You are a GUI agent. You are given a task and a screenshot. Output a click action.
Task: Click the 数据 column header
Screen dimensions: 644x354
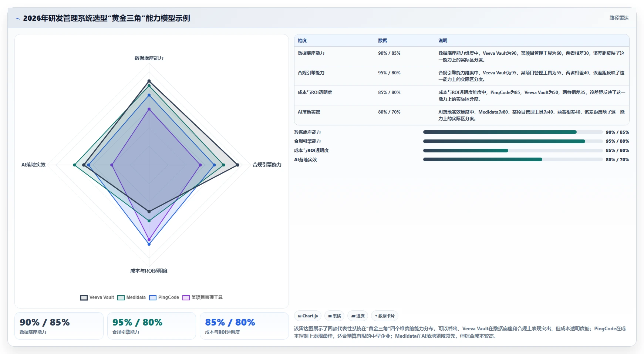pos(382,41)
